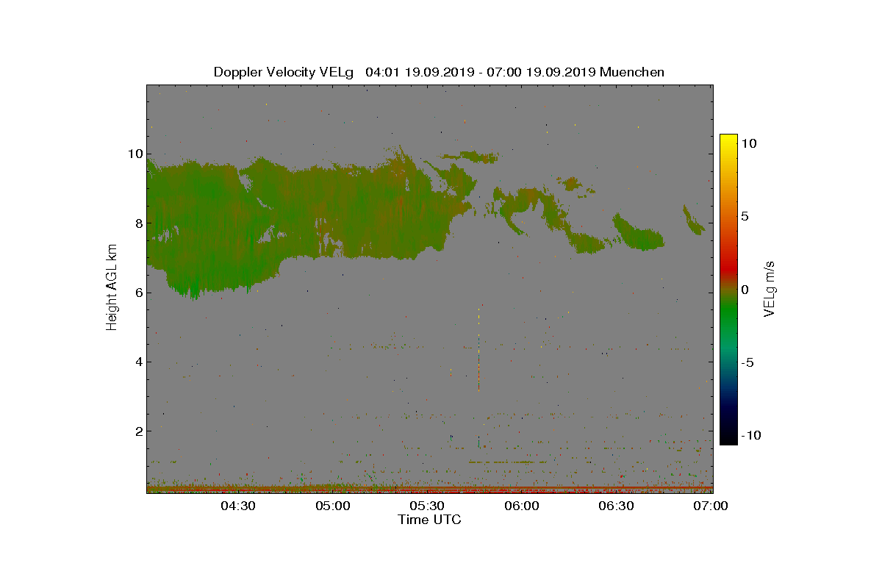The image size is (882, 588).
Task: Click the height tick label 10
Action: tap(134, 154)
